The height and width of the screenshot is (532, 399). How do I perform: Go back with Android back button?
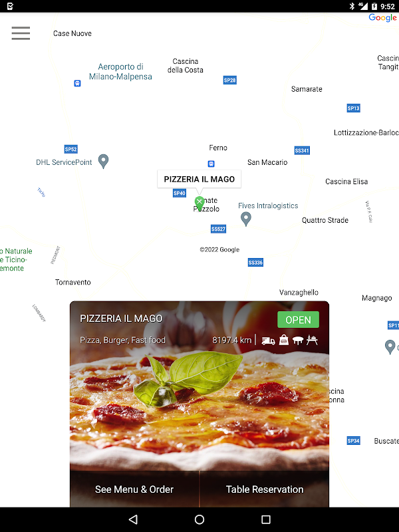click(133, 519)
